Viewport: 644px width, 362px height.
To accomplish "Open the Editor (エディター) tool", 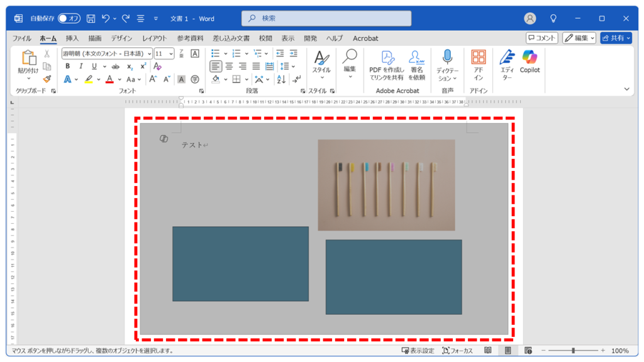I will (507, 63).
